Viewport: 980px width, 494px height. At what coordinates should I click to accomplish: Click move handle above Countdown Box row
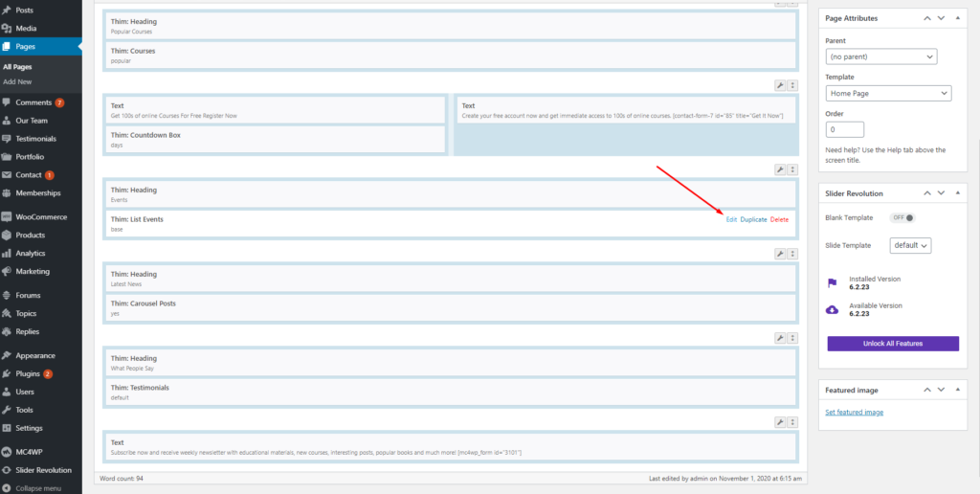[792, 85]
